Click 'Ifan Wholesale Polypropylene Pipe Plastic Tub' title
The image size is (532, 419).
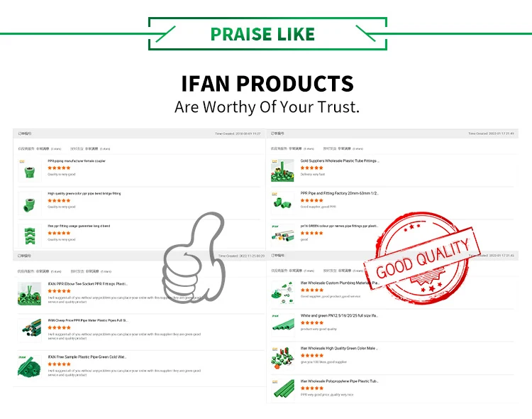[339, 381]
